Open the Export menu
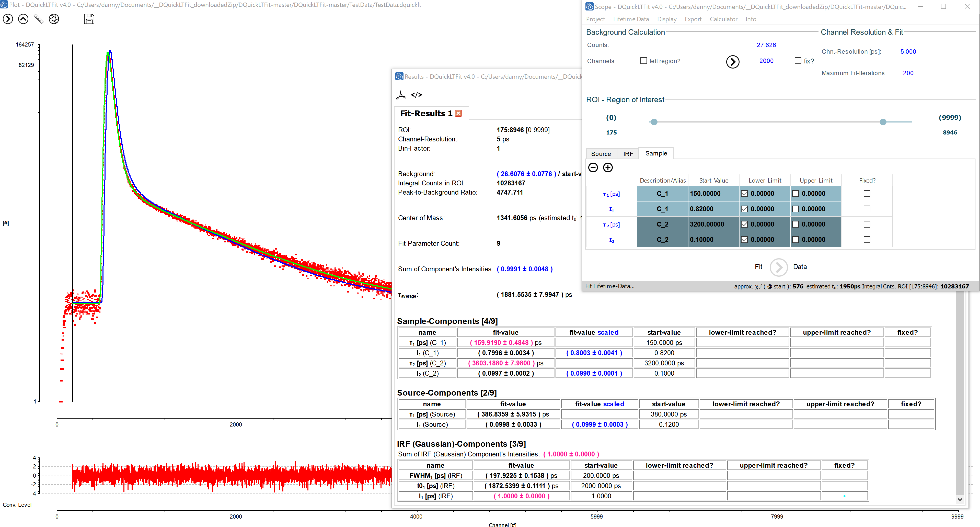The height and width of the screenshot is (527, 980). 693,19
